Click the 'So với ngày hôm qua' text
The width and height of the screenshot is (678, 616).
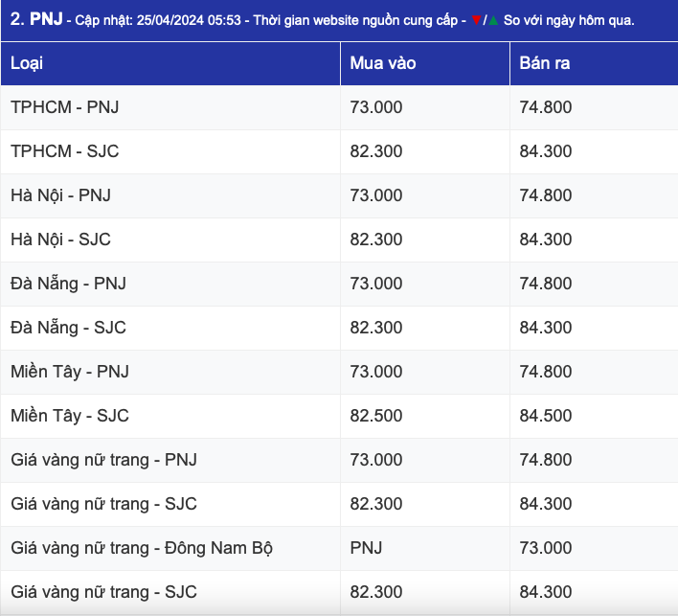point(576,20)
